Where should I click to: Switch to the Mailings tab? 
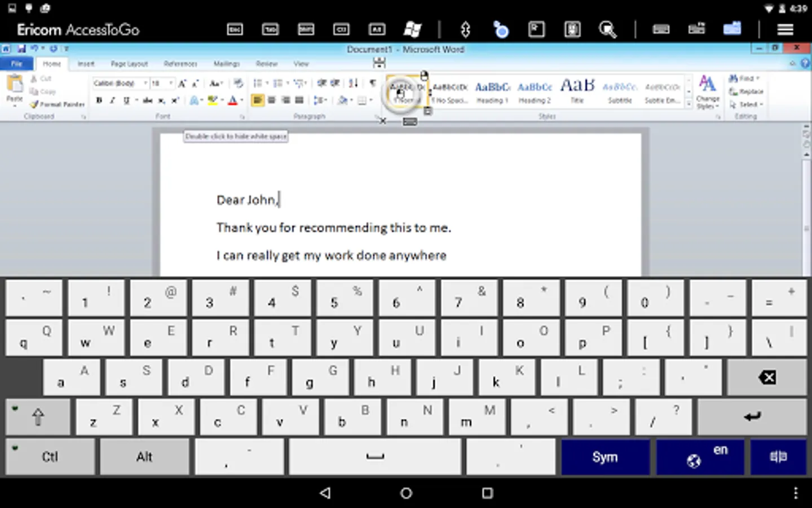click(x=227, y=64)
